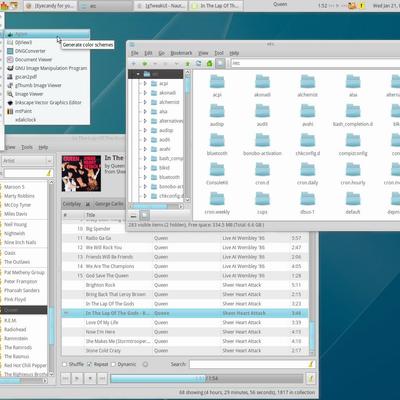The width and height of the screenshot is (400, 400).
Task: Click the side pane toggle icon in file manager toolbar
Action: point(220,63)
